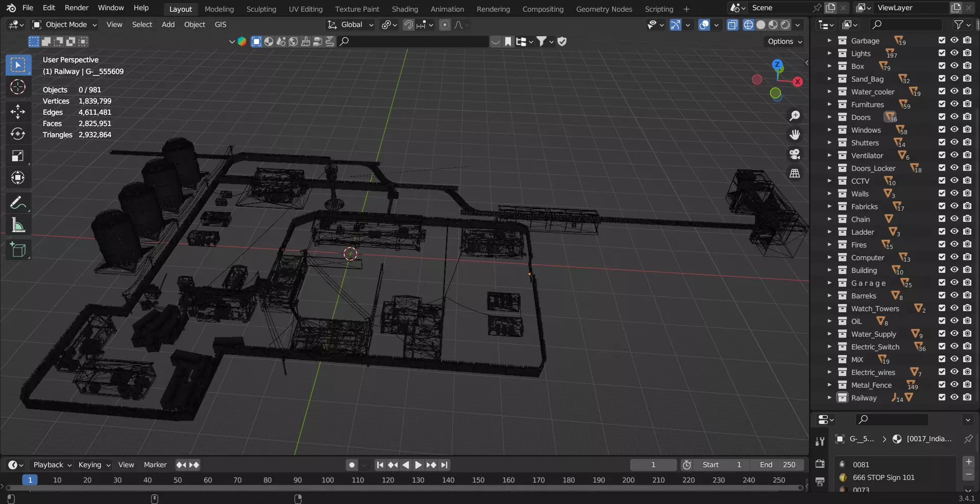
Task: Switch orthographic/perspective grid icon
Action: click(795, 173)
